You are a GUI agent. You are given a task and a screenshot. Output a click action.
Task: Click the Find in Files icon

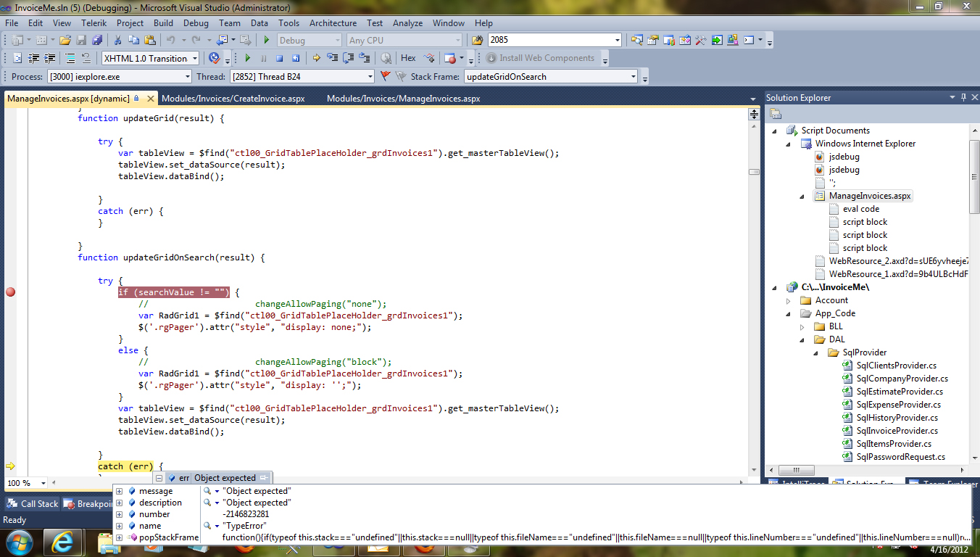478,41
